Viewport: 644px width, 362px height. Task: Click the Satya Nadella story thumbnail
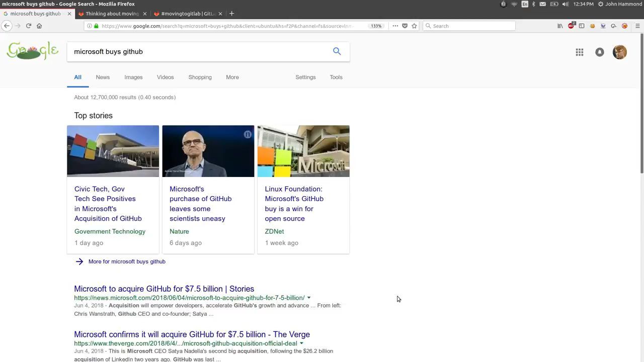tap(208, 151)
